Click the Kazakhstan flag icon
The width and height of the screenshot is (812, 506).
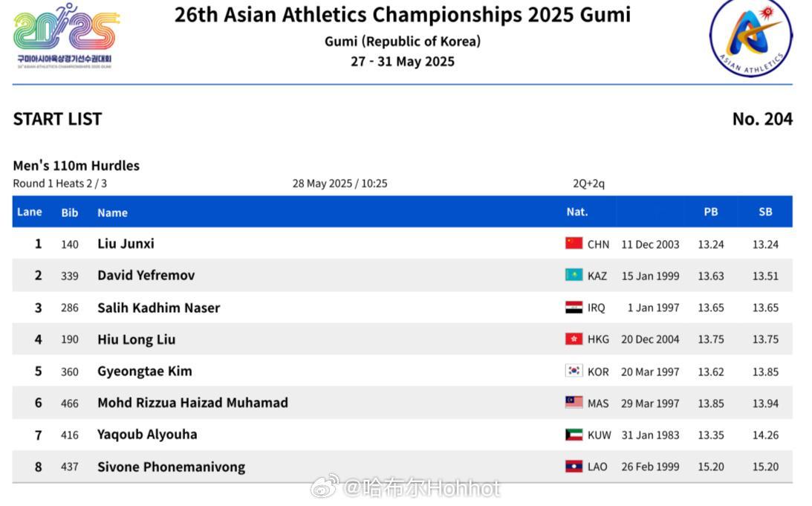tap(574, 275)
